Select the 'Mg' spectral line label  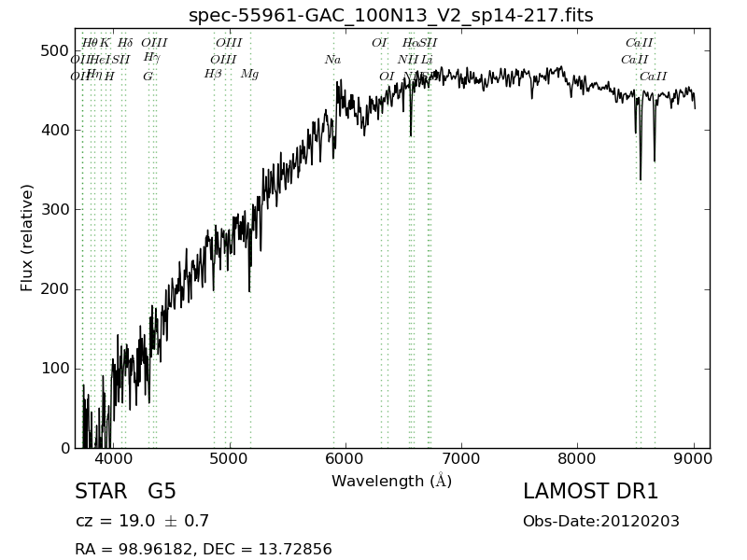pyautogui.click(x=249, y=75)
